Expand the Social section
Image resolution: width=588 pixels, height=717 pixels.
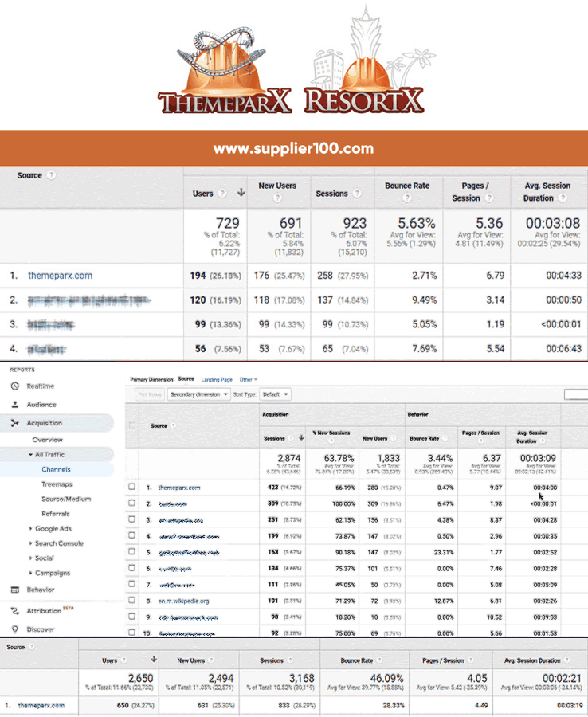30,558
